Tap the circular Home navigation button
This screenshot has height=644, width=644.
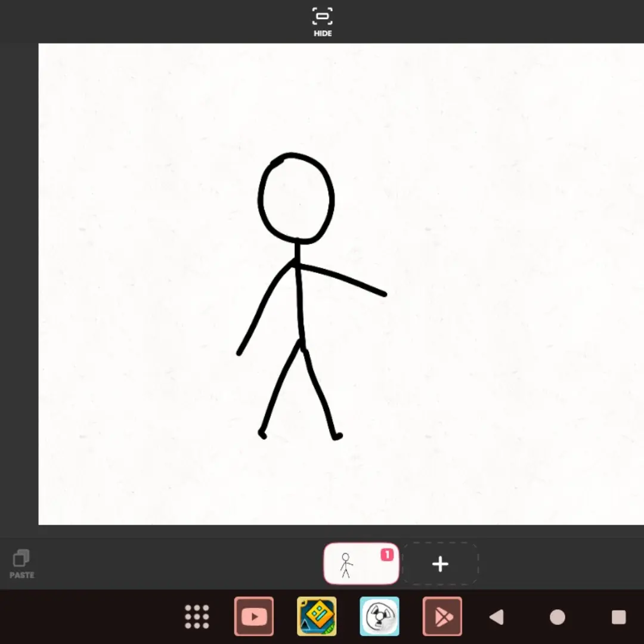(558, 617)
